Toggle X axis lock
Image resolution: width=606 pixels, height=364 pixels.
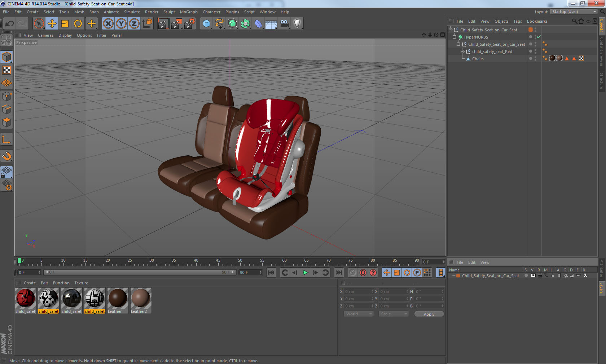(108, 24)
